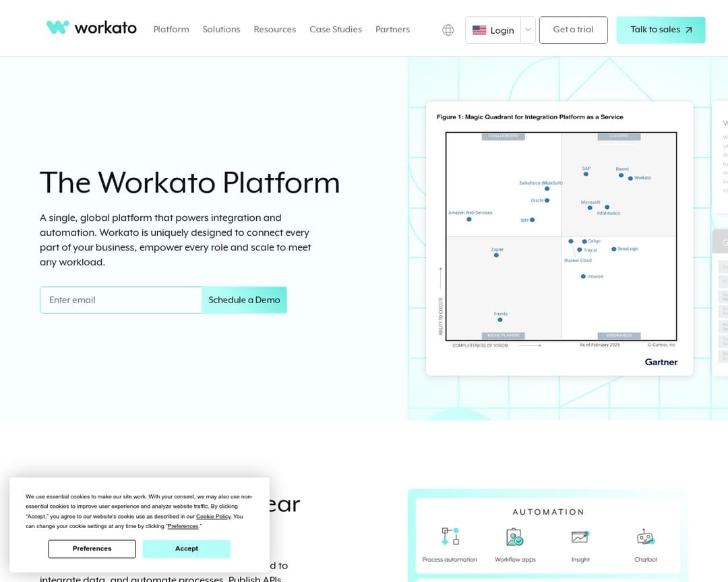Accept the cookie notice
Screen dimensions: 728x582
[186, 549]
